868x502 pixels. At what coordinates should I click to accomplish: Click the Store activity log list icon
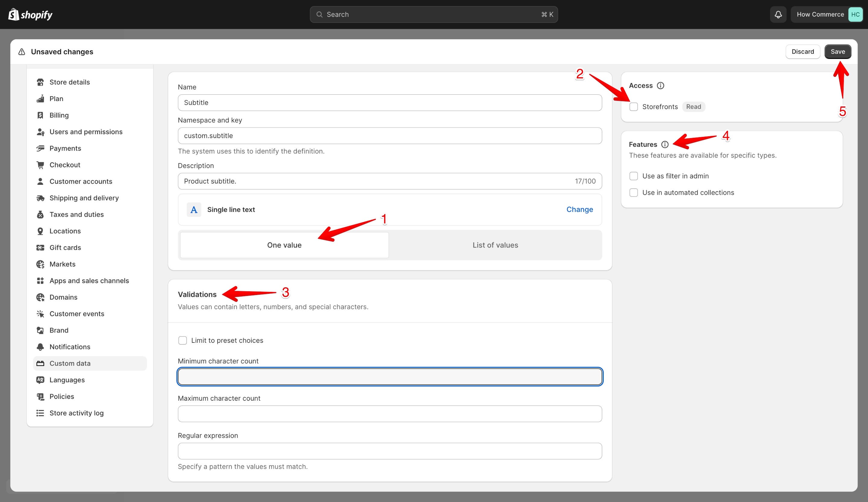click(40, 413)
